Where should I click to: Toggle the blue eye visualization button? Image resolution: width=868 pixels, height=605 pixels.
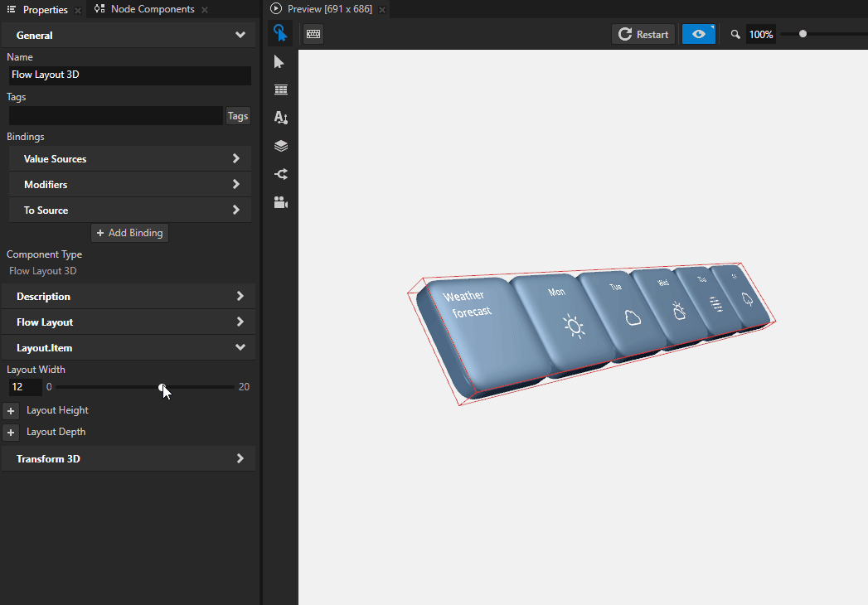698,34
